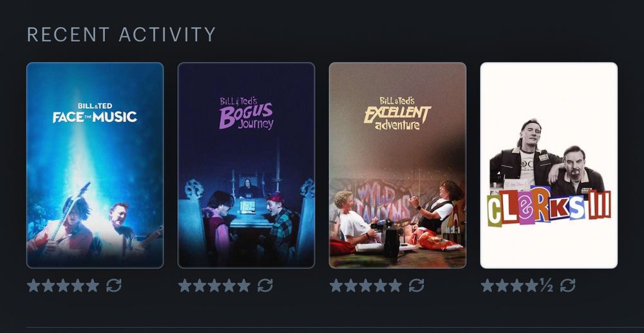The width and height of the screenshot is (644, 333).
Task: Click the fifth star under Bogus Journey
Action: click(x=244, y=285)
